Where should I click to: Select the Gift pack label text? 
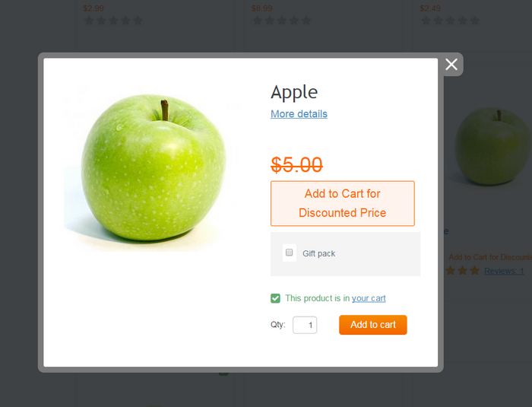(318, 253)
